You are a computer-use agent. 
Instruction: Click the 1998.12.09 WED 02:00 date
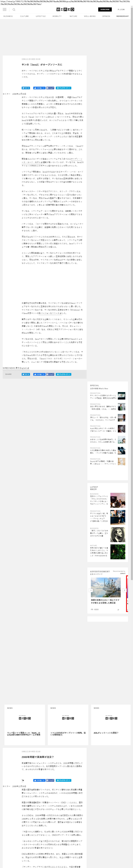[x=31, y=751]
